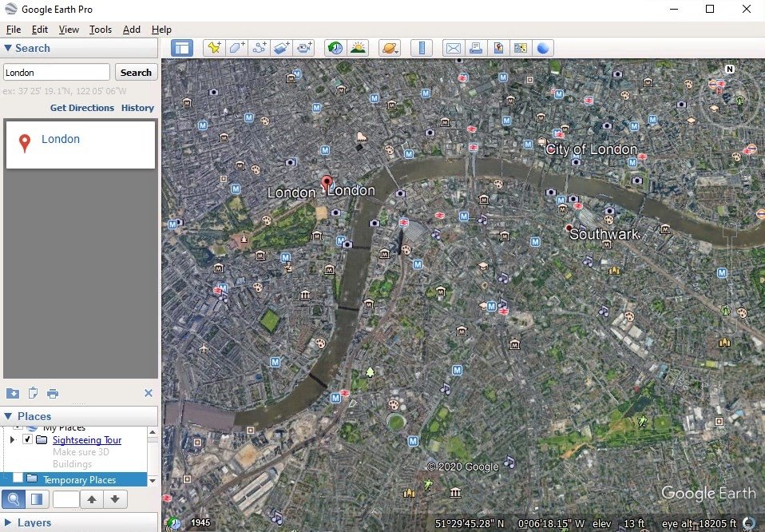The image size is (765, 532).
Task: Click the Print icon in the toolbar
Action: [x=476, y=48]
